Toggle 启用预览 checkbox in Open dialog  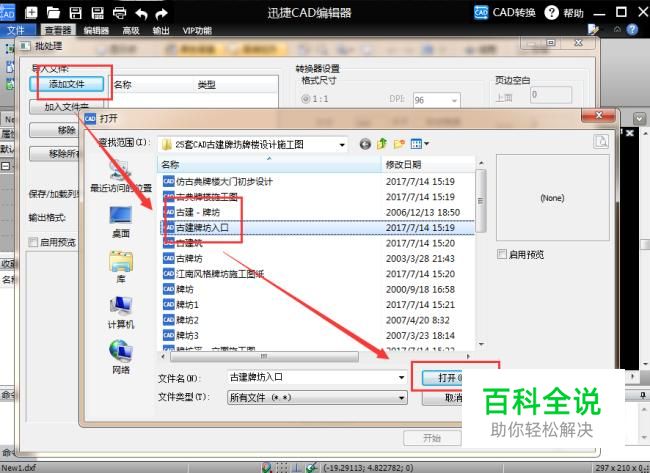click(x=502, y=254)
